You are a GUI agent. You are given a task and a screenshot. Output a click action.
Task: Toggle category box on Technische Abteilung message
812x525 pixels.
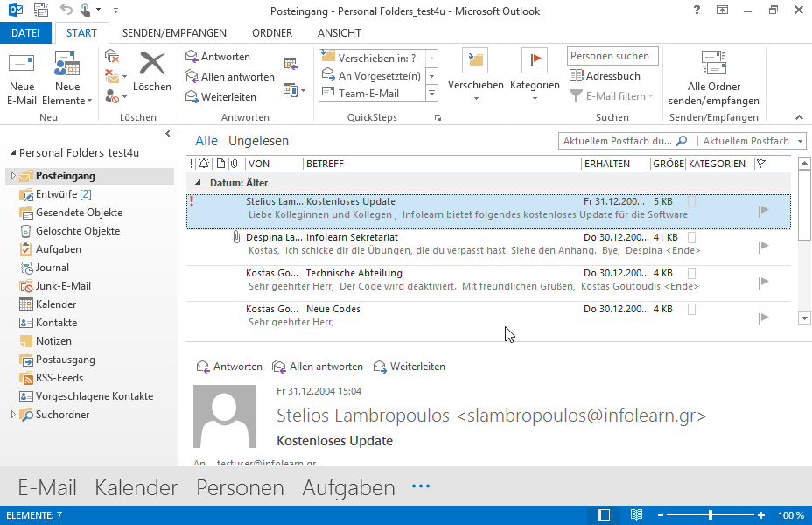click(691, 273)
